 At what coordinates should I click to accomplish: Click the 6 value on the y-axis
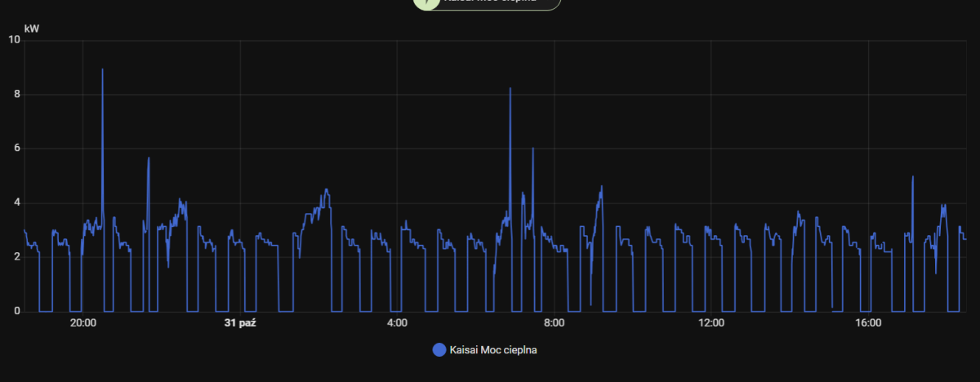pos(16,149)
